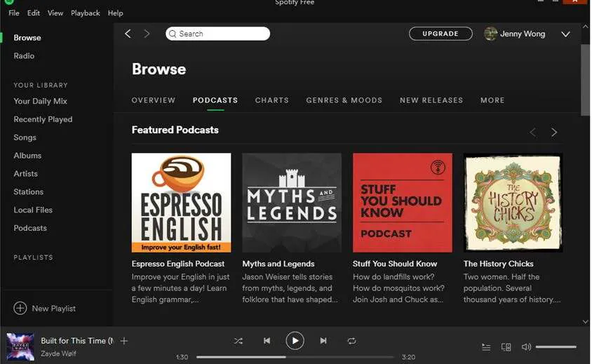Click the Myths and Legends title link
592x364 pixels.
(x=278, y=264)
